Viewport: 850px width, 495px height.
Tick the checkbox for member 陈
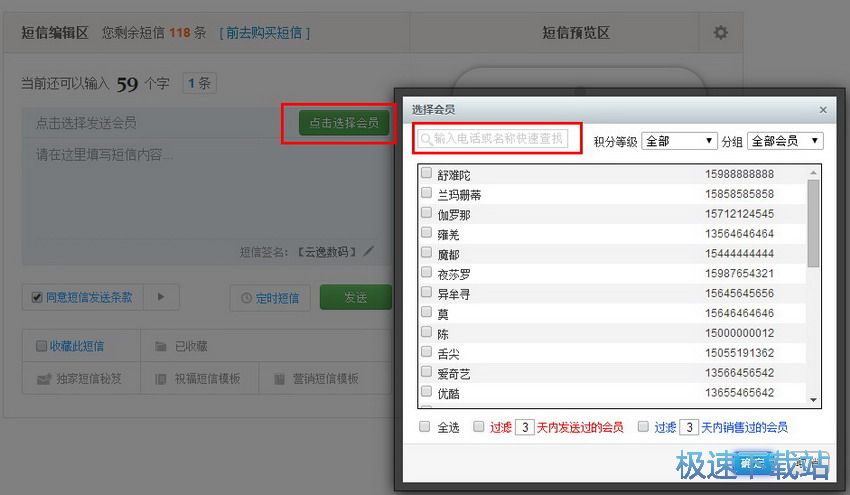point(427,332)
